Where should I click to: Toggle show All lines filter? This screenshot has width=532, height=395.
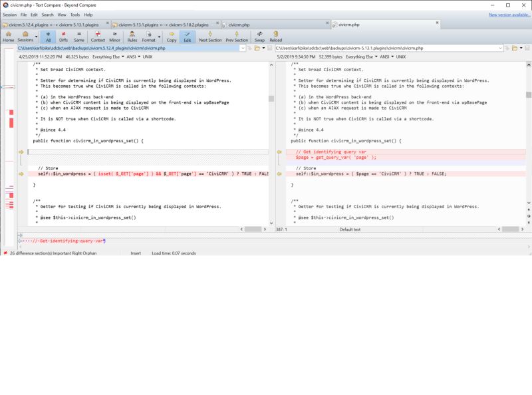pos(48,37)
